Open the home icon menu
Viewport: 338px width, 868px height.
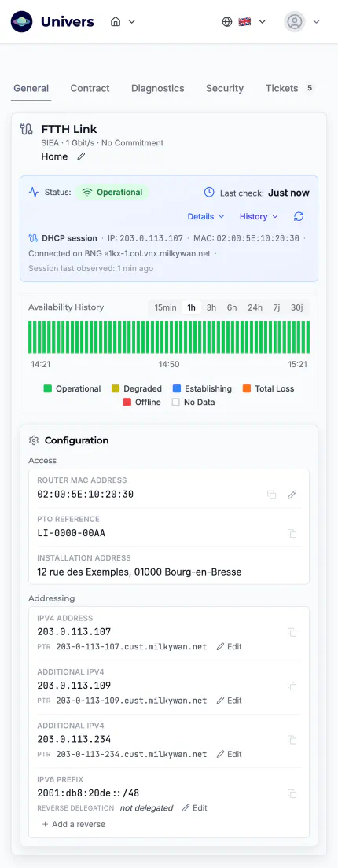coord(116,21)
